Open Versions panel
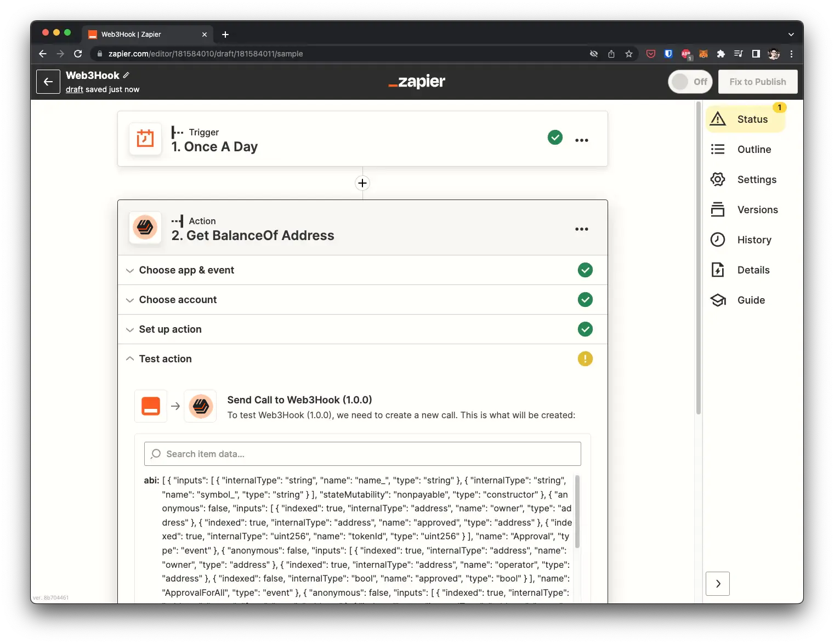 click(x=746, y=210)
